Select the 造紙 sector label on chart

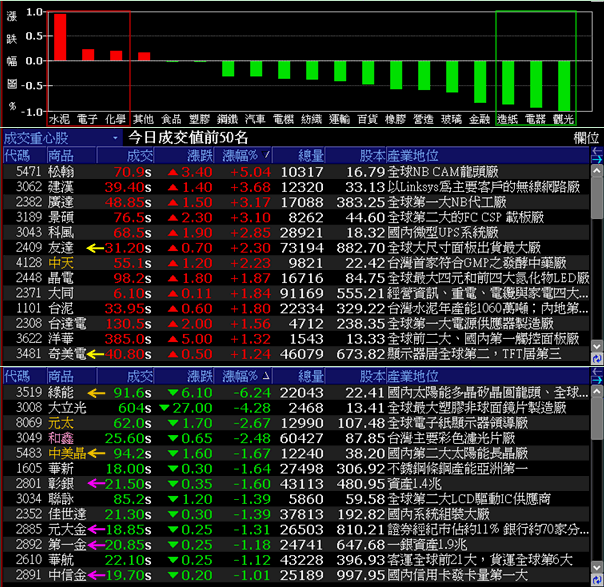click(x=507, y=119)
